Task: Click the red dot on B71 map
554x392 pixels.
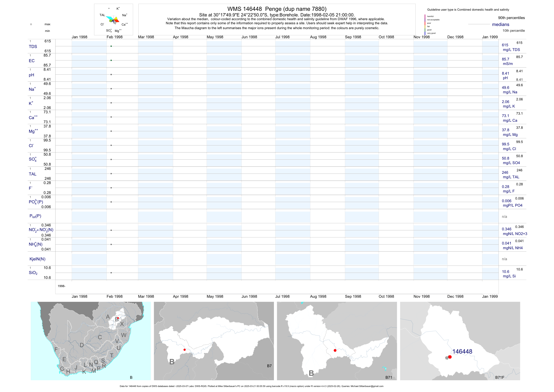Action: coord(335,351)
